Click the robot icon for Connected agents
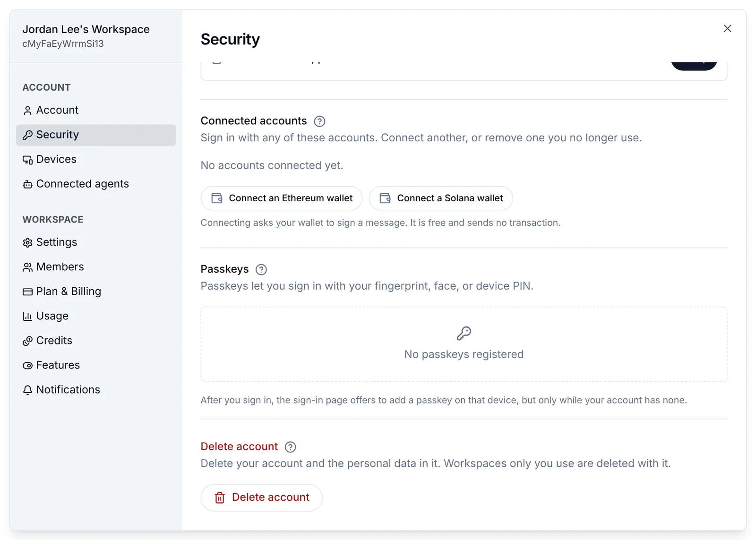This screenshot has width=756, height=540. (x=28, y=184)
